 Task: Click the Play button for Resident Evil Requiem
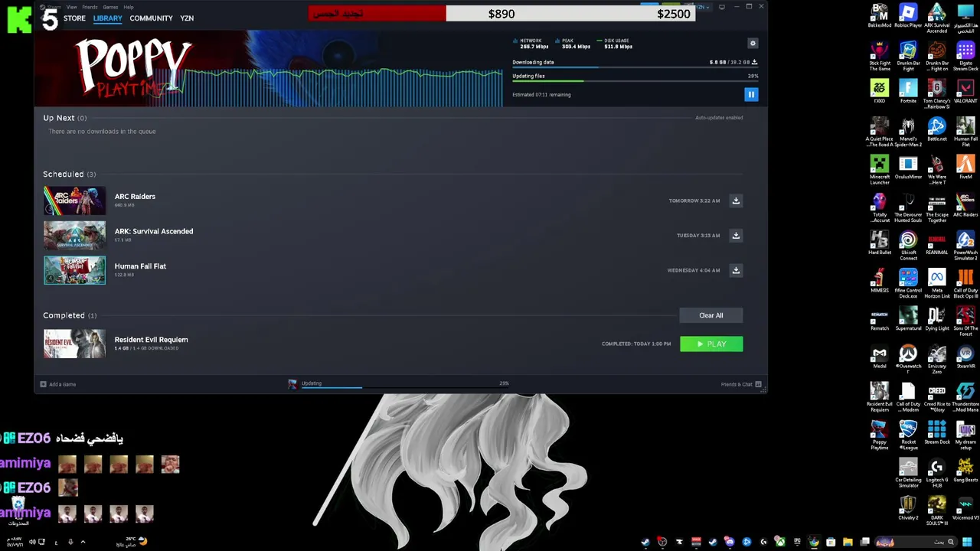pos(711,344)
